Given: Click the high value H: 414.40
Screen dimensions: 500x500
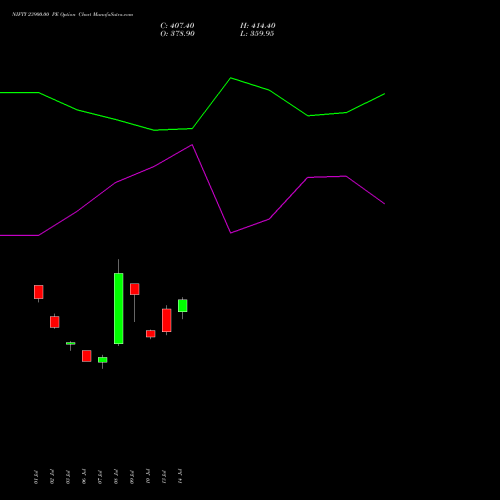Looking at the screenshot, I should [258, 26].
